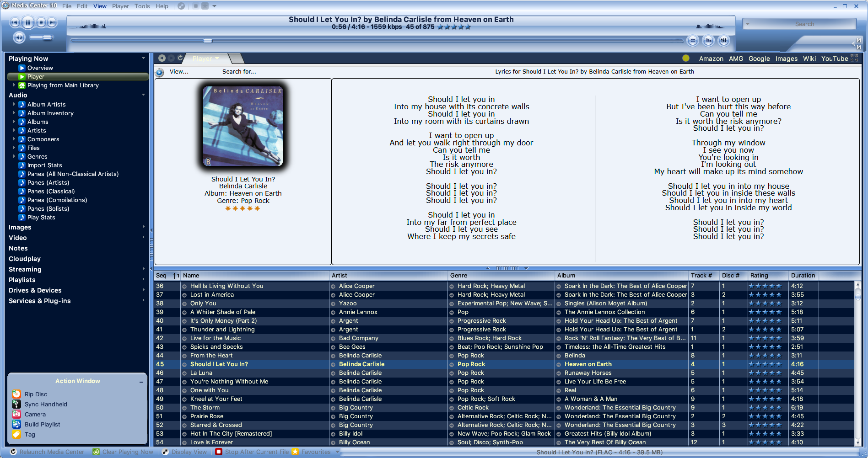The width and height of the screenshot is (868, 458).
Task: Open the Tools menu
Action: 142,6
